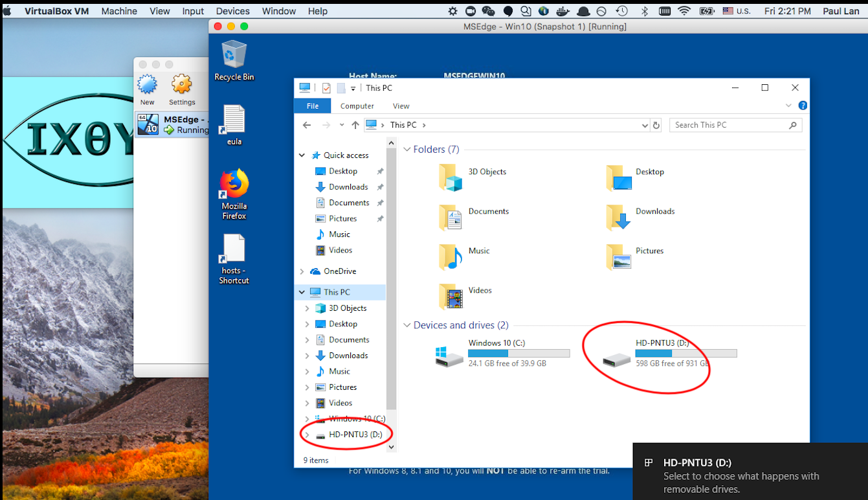Open the Pictures folder in Folders section
The image size is (868, 500).
click(619, 256)
